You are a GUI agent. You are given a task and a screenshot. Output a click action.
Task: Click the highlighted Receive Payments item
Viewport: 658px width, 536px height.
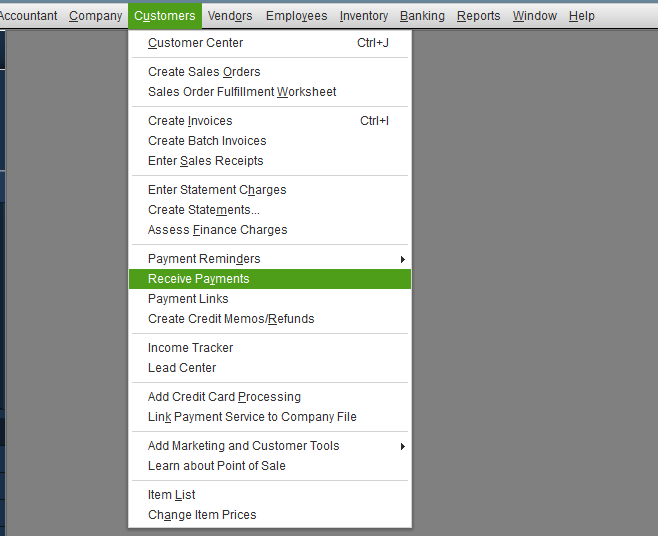[x=199, y=279]
